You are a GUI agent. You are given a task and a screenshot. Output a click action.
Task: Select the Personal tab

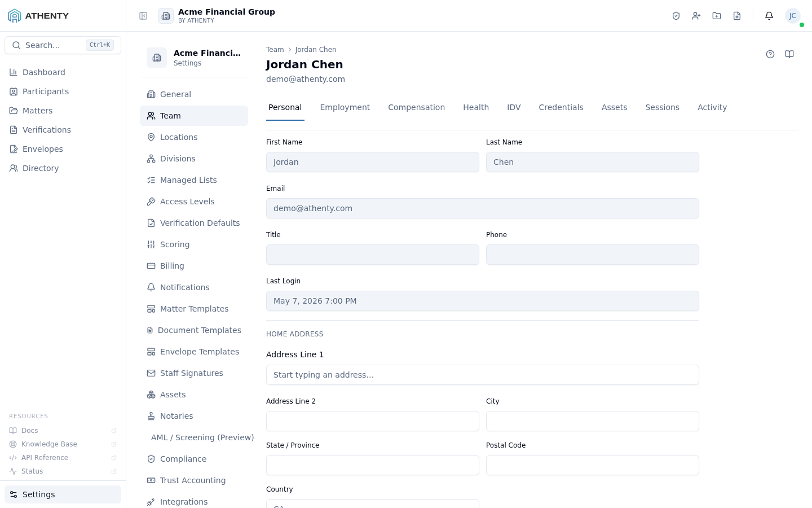(x=285, y=107)
